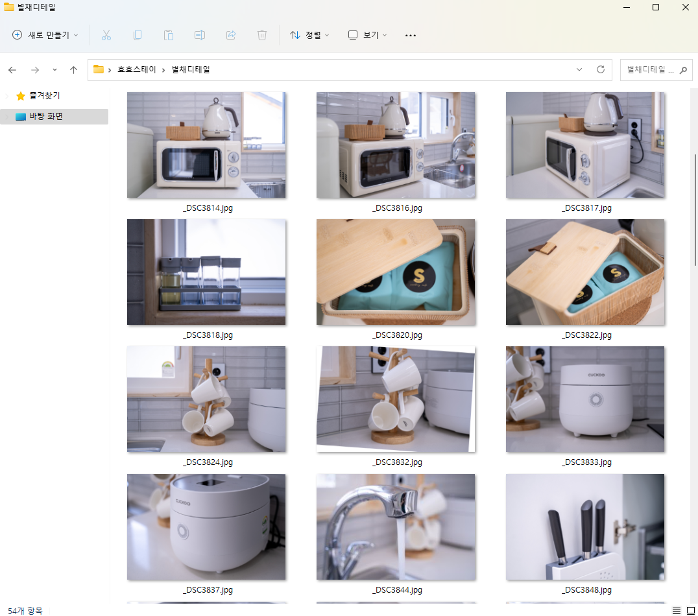This screenshot has height=616, width=698.
Task: Open the See more ellipsis menu
Action: (410, 35)
